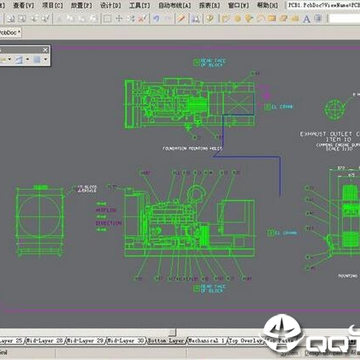
Task: Open the 设计(D) design menu
Action: [110, 5]
